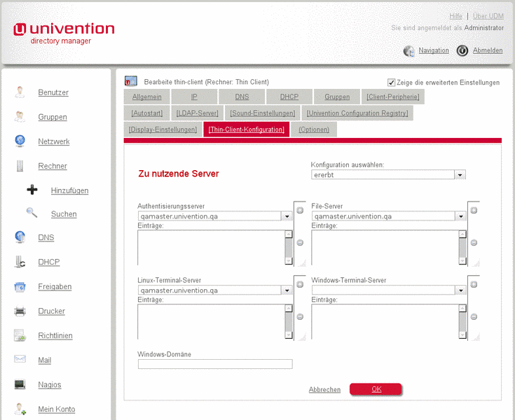Open the DNS tab

pyautogui.click(x=242, y=97)
